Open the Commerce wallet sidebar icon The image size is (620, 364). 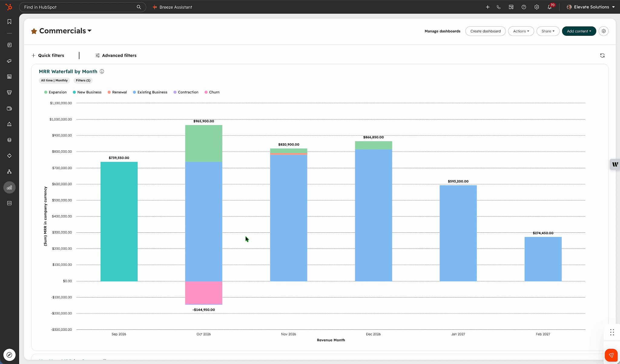(9, 108)
